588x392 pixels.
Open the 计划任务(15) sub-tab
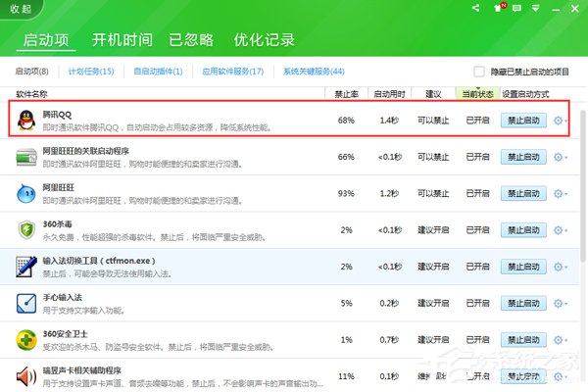[x=91, y=72]
